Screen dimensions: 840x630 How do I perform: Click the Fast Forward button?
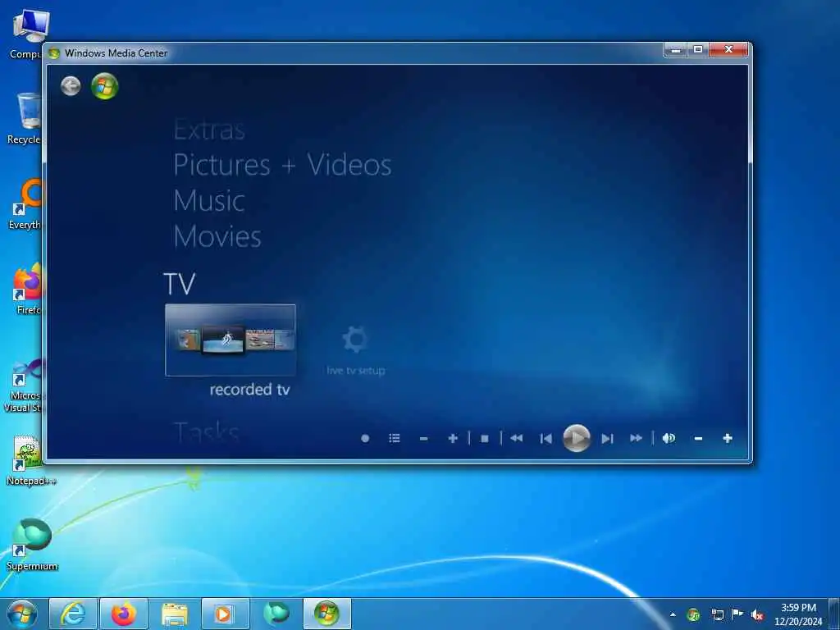pos(636,438)
